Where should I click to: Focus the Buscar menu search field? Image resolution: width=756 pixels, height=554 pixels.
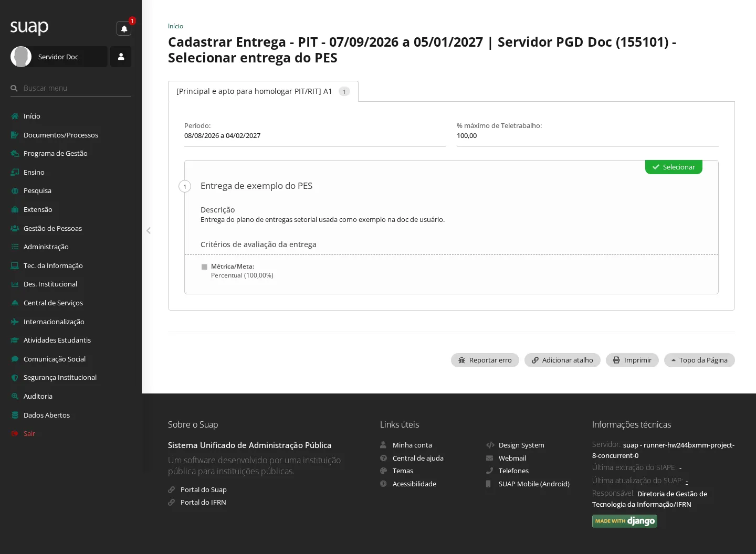pyautogui.click(x=71, y=88)
